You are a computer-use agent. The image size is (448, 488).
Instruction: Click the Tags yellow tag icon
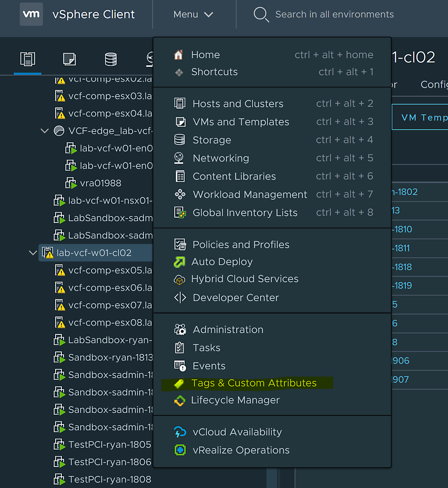click(179, 383)
